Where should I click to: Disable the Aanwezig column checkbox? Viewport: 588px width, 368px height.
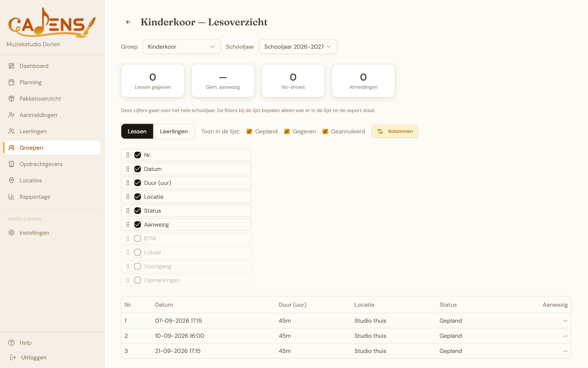coord(138,224)
